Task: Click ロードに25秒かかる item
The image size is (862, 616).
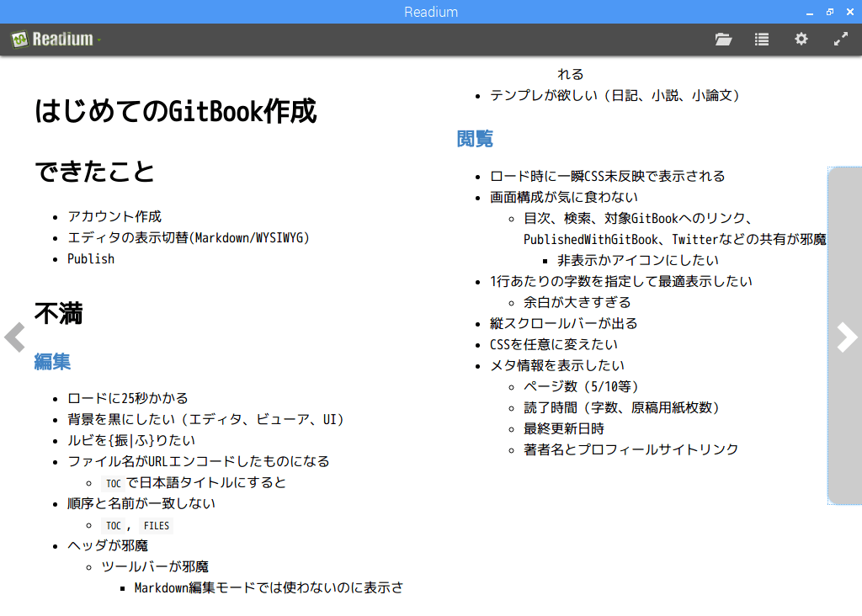Action: pos(128,398)
